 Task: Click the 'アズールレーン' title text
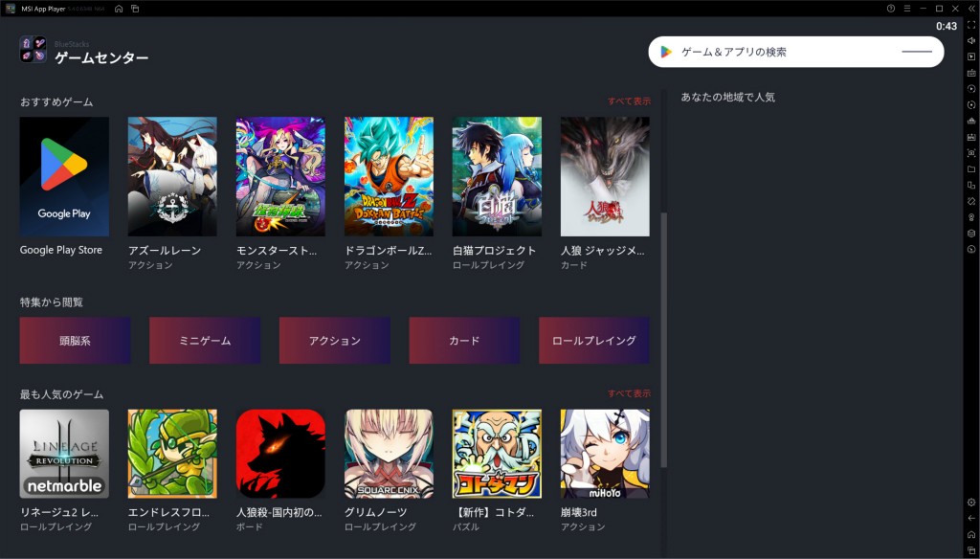tap(165, 250)
